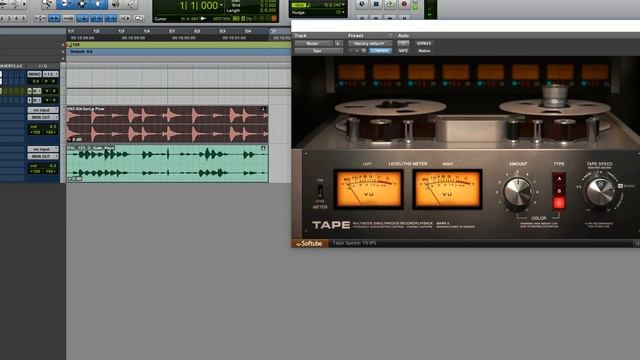Click the 'Default: 4/4' meter marker
This screenshot has width=640, height=360.
(x=81, y=52)
